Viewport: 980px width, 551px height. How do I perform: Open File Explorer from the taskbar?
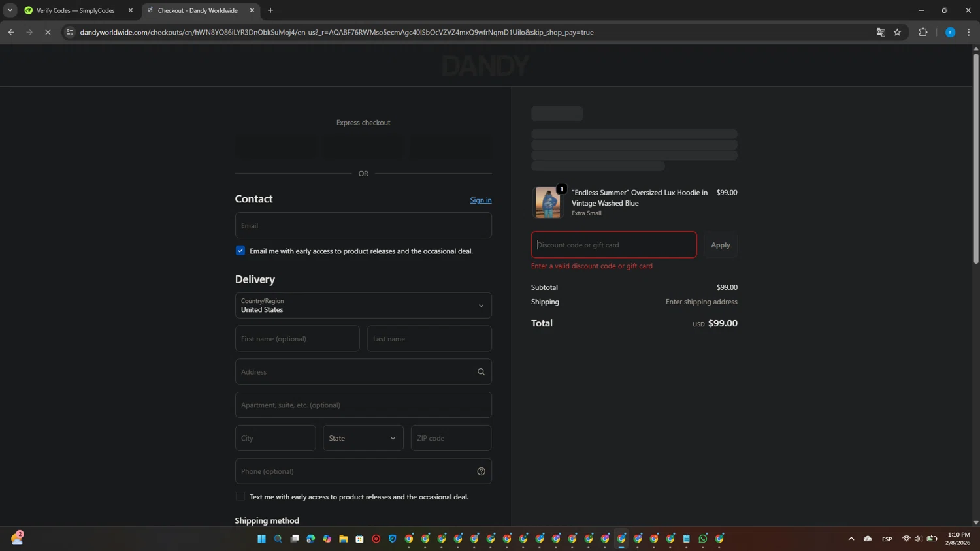point(343,539)
